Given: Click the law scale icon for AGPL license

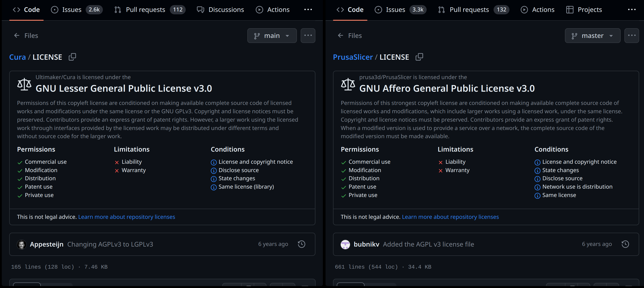Looking at the screenshot, I should [x=348, y=84].
